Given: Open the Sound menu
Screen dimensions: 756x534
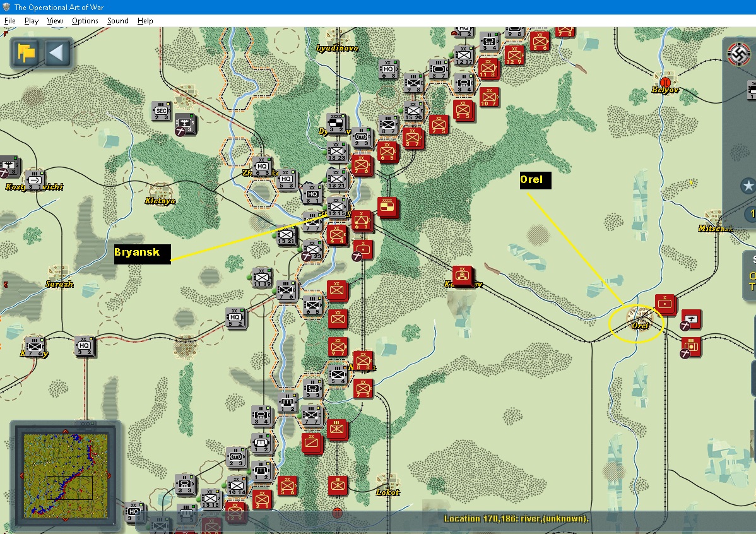Looking at the screenshot, I should point(117,21).
